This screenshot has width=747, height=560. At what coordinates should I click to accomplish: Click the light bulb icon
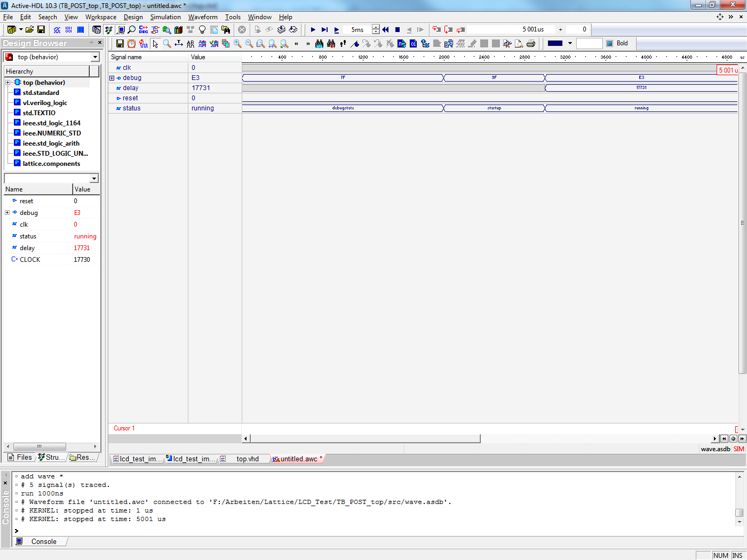(x=202, y=30)
